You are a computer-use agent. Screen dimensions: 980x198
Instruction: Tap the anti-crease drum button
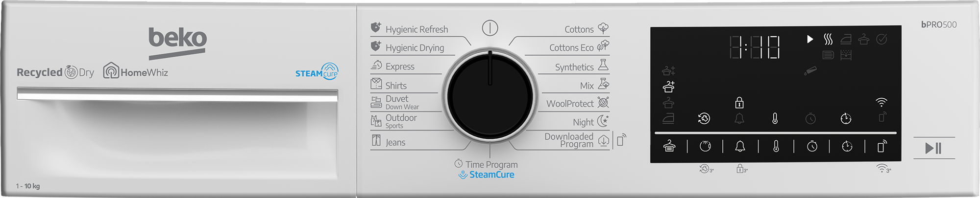tap(705, 146)
